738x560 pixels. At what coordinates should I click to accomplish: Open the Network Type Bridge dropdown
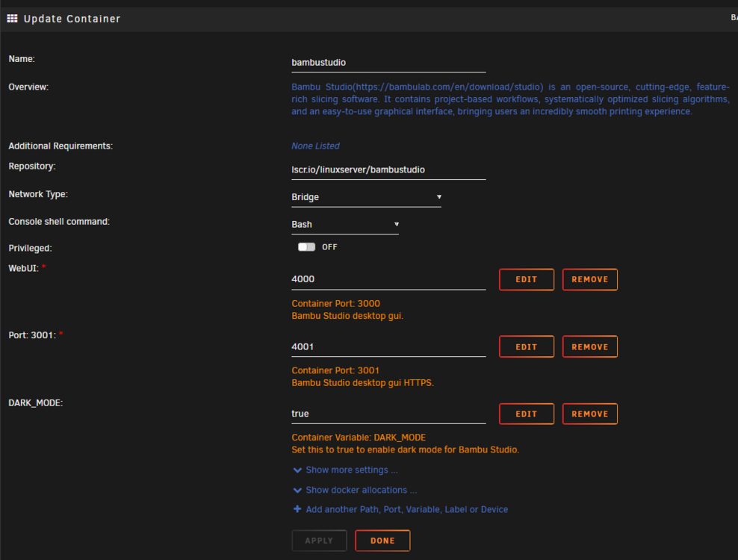tap(366, 197)
